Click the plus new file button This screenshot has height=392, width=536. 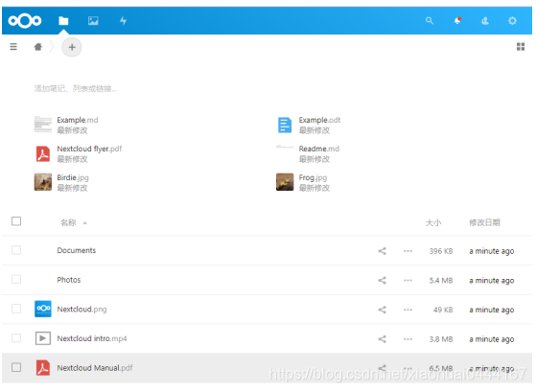(72, 47)
